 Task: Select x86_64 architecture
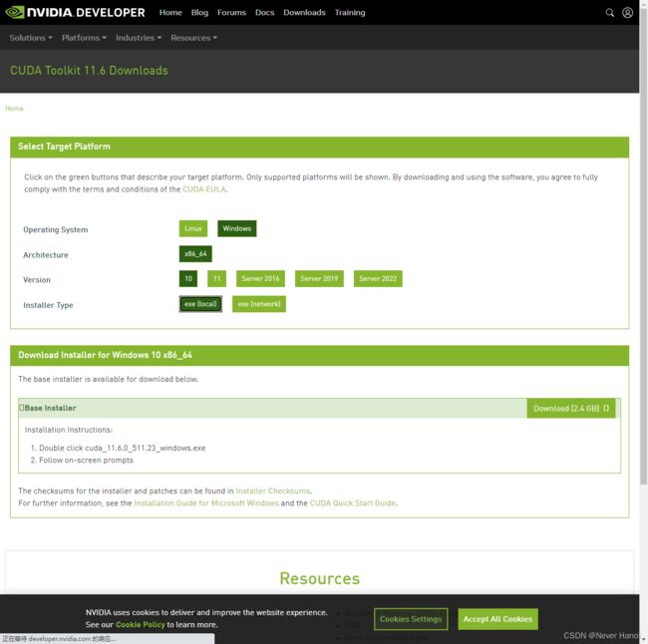tap(195, 254)
